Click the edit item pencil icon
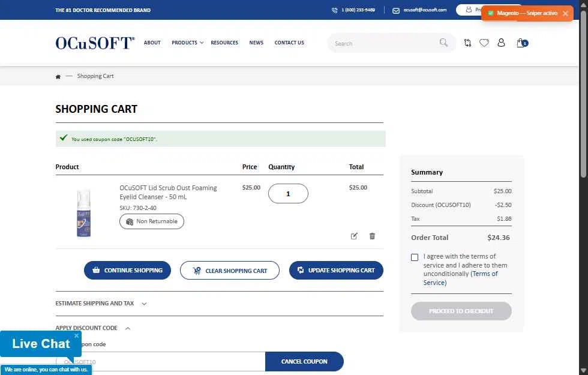 coord(354,236)
